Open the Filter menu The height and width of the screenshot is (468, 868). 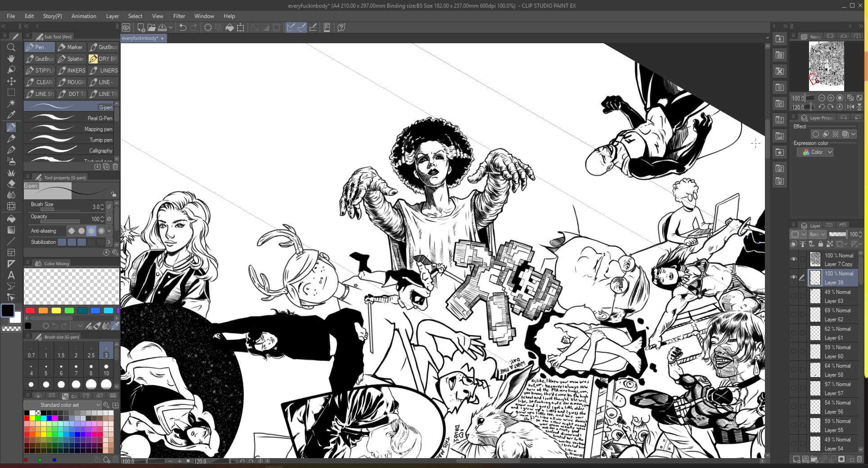click(179, 16)
